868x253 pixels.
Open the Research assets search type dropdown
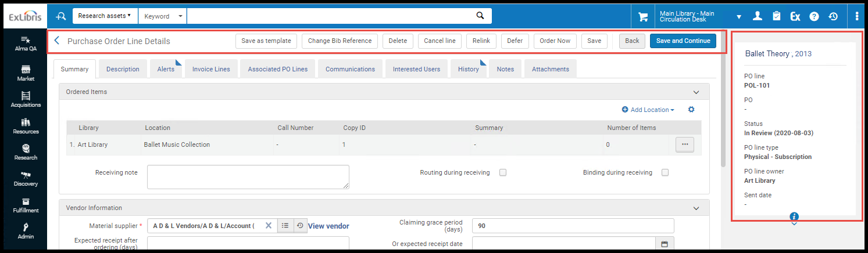coord(105,16)
